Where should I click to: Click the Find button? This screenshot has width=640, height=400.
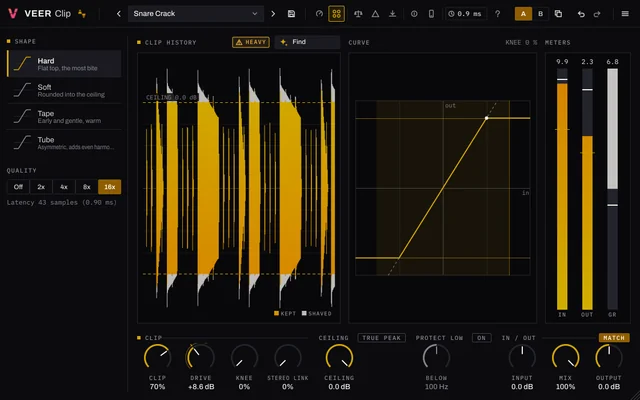coord(307,42)
